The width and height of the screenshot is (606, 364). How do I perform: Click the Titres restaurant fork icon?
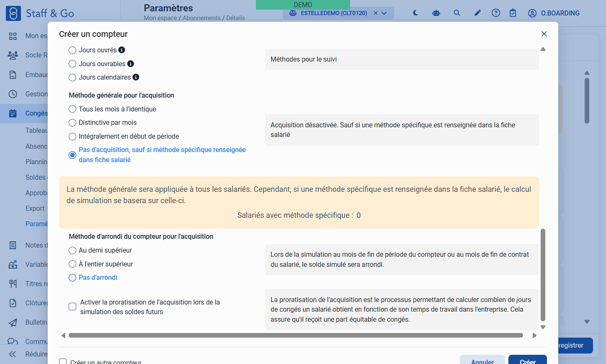13,284
